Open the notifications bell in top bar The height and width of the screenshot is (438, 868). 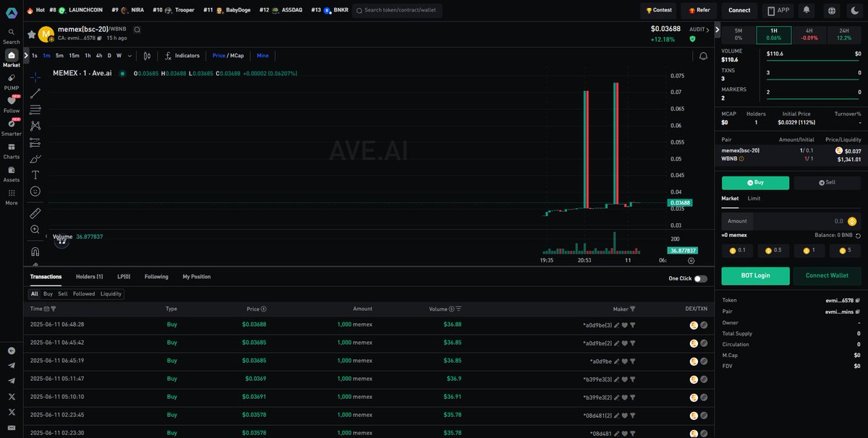point(807,11)
